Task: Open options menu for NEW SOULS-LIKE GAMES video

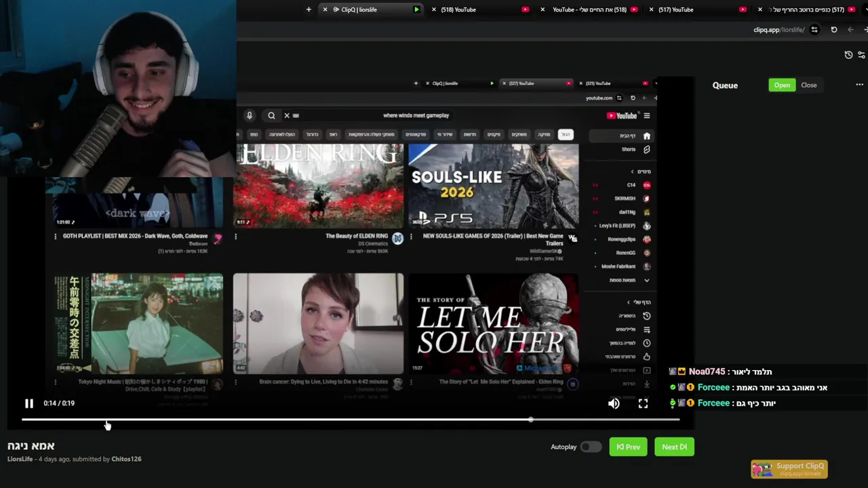Action: point(411,237)
